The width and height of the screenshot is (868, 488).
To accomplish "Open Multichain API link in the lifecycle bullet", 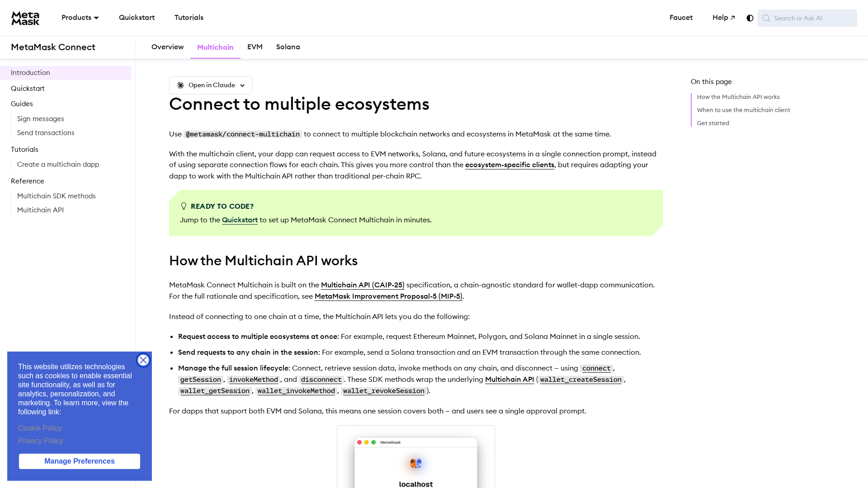I will click(x=509, y=380).
